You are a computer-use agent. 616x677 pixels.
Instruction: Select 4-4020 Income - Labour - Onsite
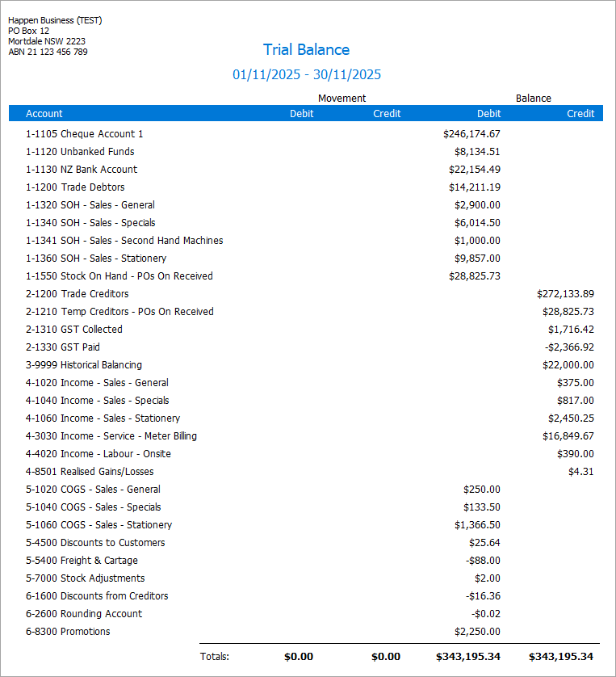click(x=98, y=453)
